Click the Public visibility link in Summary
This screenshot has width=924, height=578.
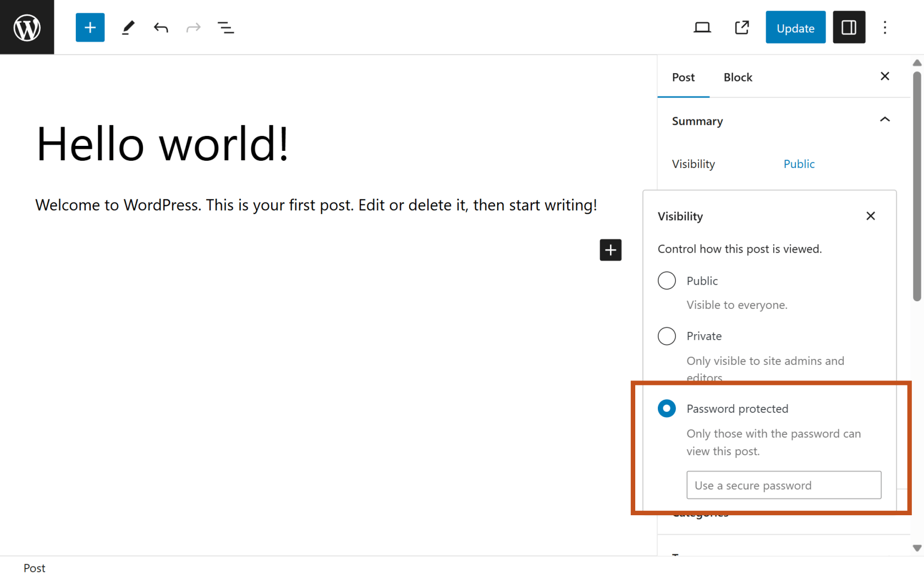799,164
